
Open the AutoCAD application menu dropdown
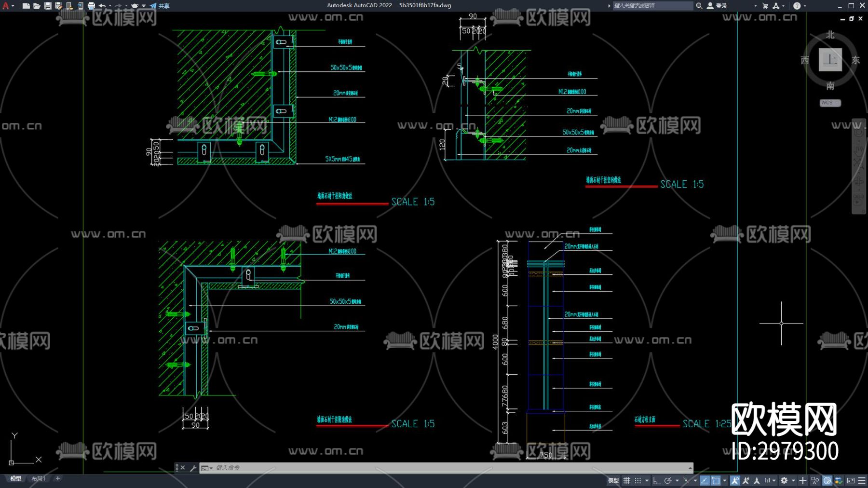pyautogui.click(x=7, y=6)
